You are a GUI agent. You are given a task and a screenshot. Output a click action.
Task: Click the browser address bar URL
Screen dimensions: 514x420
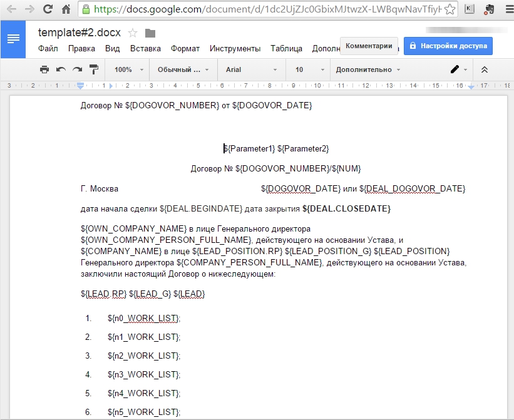point(263,10)
